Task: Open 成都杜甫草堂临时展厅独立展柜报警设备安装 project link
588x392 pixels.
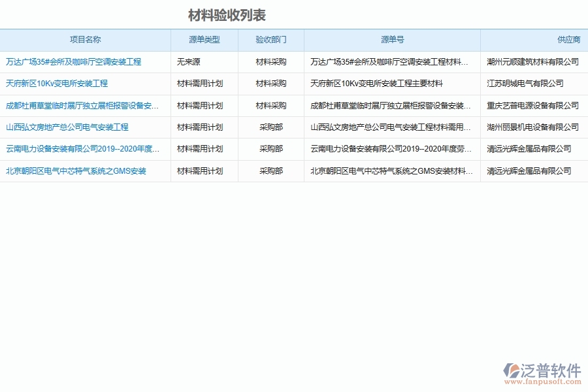Action: pyautogui.click(x=82, y=106)
